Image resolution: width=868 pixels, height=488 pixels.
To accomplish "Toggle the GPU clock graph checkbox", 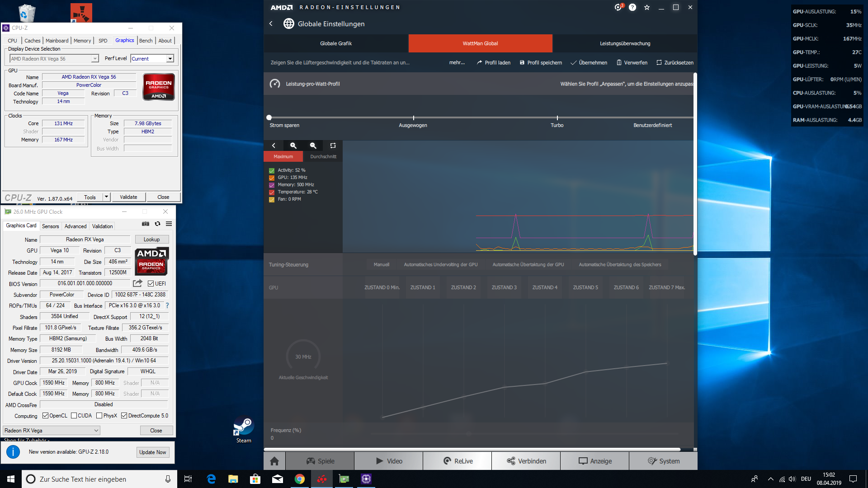I will [272, 178].
